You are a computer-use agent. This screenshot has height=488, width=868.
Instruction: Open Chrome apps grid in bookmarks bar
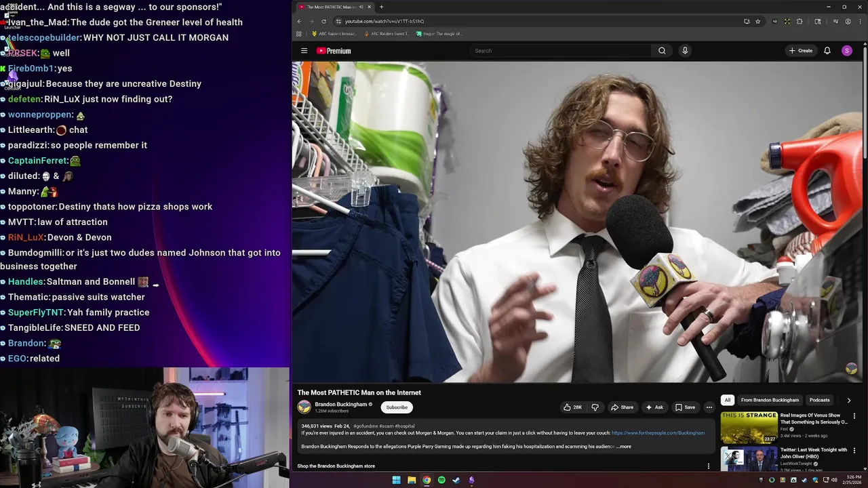(298, 33)
